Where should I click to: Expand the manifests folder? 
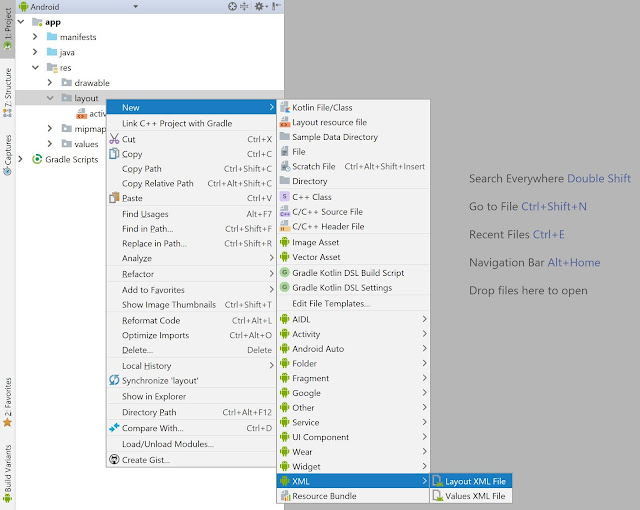tap(35, 37)
